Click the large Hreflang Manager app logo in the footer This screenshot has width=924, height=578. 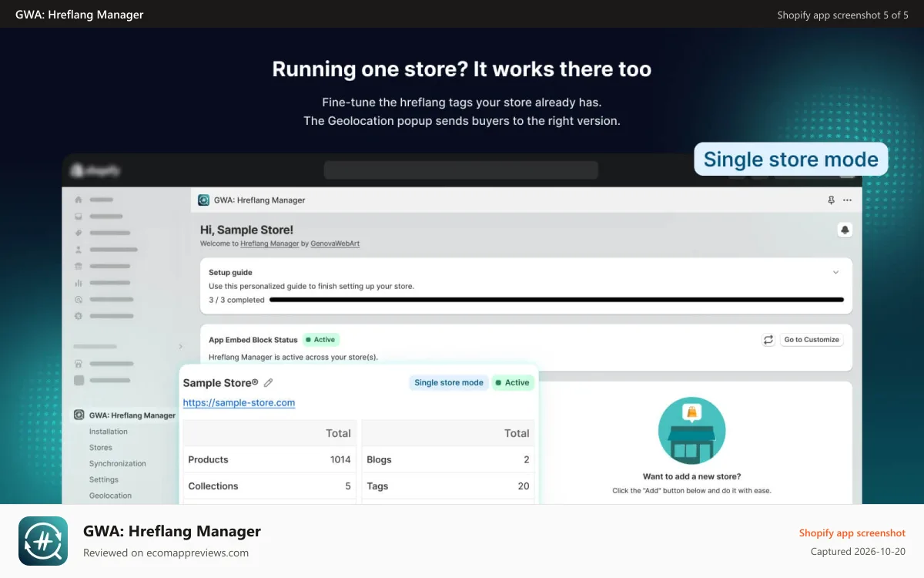[43, 541]
